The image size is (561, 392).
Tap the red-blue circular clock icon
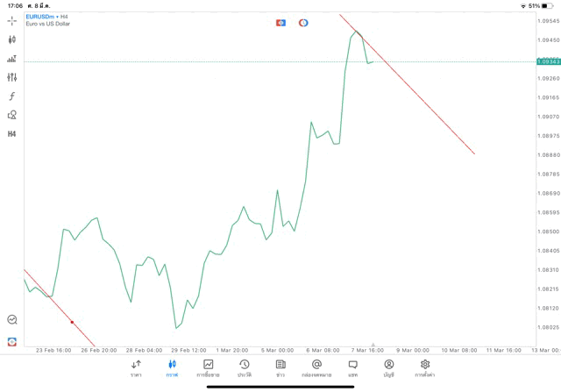pyautogui.click(x=303, y=22)
